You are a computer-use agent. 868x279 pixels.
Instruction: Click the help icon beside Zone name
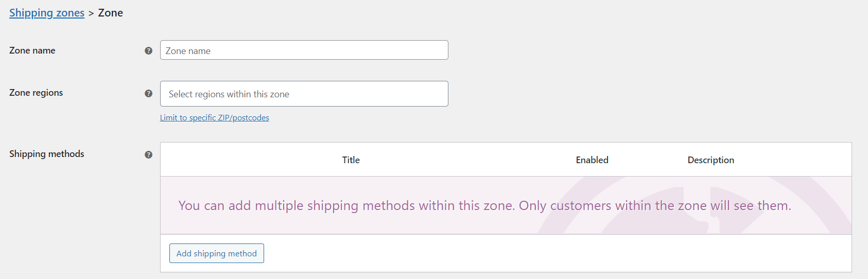(148, 50)
